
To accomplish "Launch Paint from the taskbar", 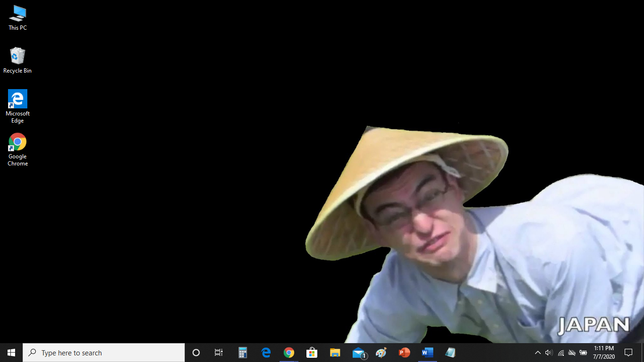I will pyautogui.click(x=381, y=353).
